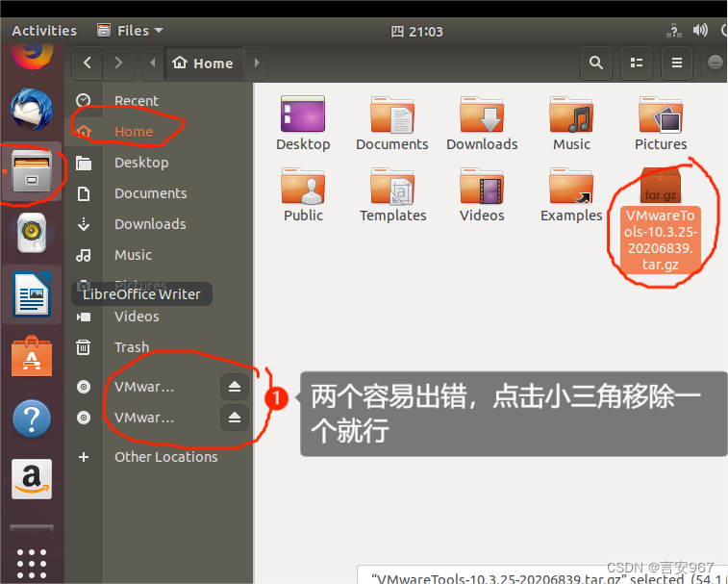Eject the second VMwar… disc
Screen dimensions: 728x584
pyautogui.click(x=235, y=418)
